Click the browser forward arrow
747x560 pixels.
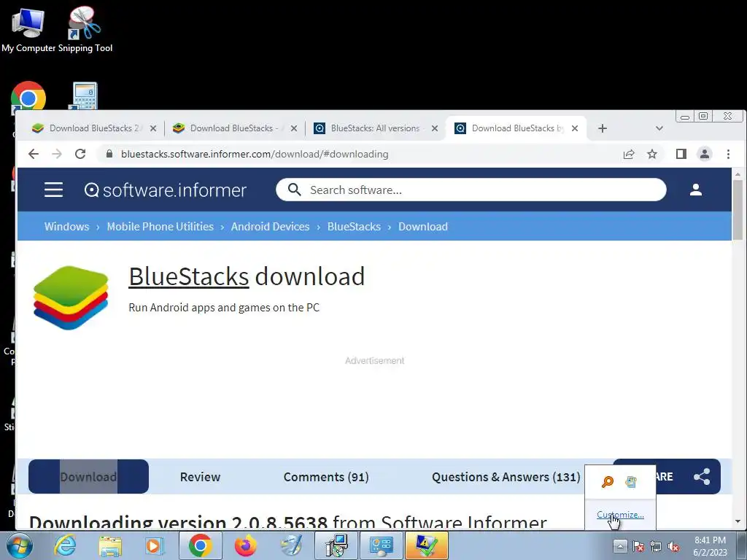tap(57, 154)
